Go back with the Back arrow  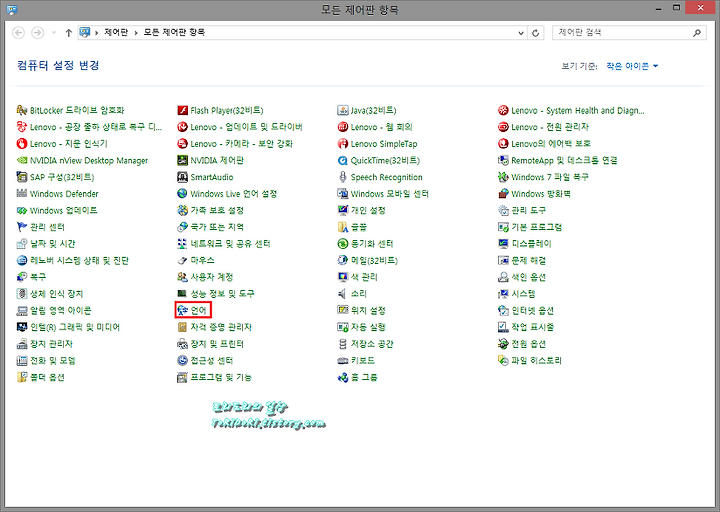18,33
